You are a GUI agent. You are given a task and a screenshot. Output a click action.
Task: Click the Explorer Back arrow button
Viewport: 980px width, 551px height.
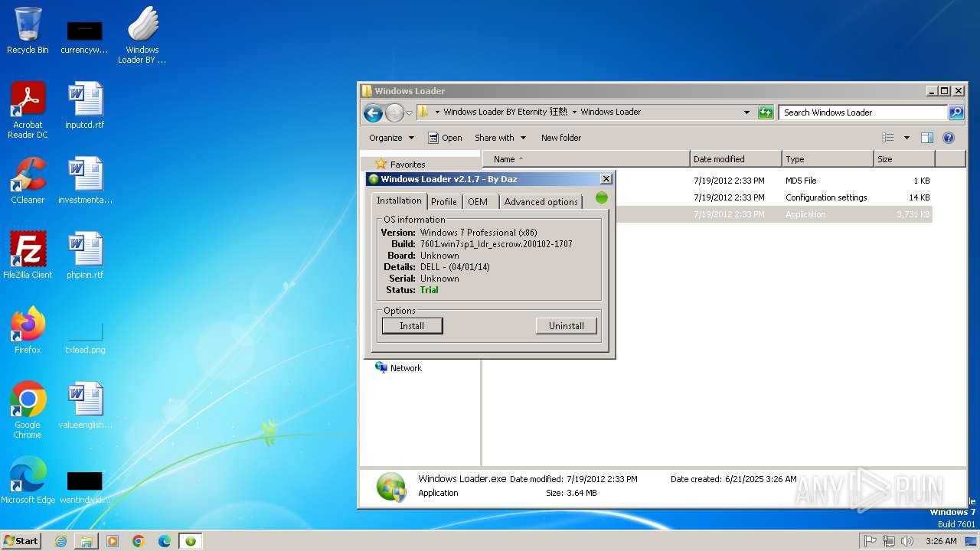[373, 113]
